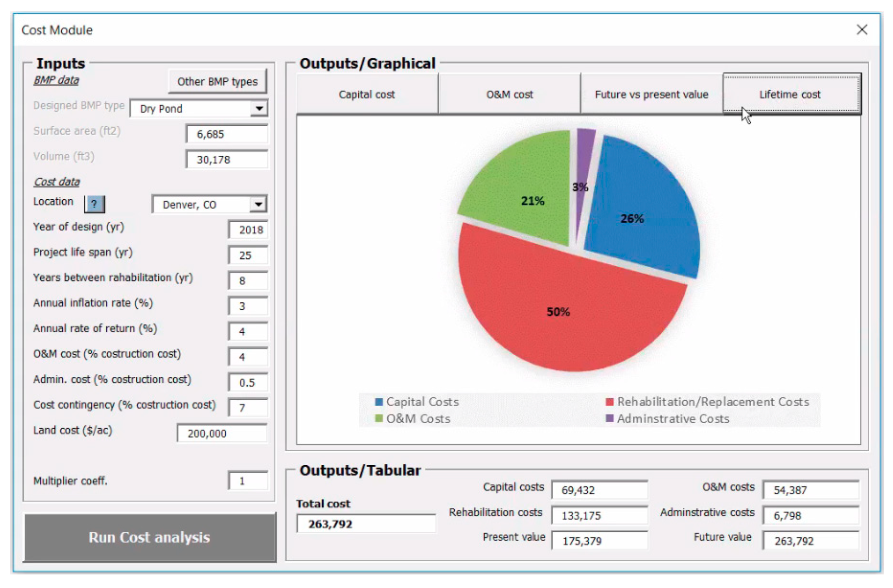The image size is (893, 588).
Task: Click the Present value output 175,379
Action: click(x=600, y=541)
